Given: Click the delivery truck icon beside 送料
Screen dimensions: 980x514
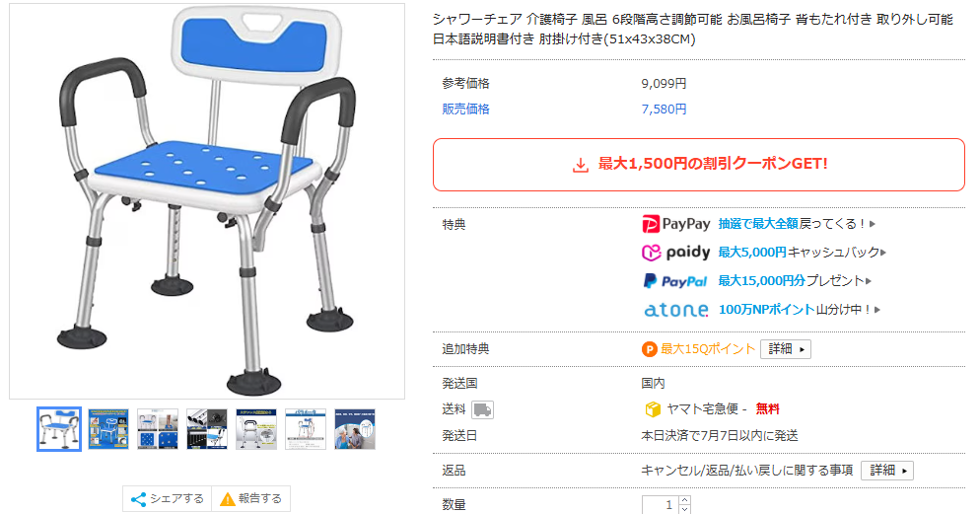Looking at the screenshot, I should click(x=482, y=410).
